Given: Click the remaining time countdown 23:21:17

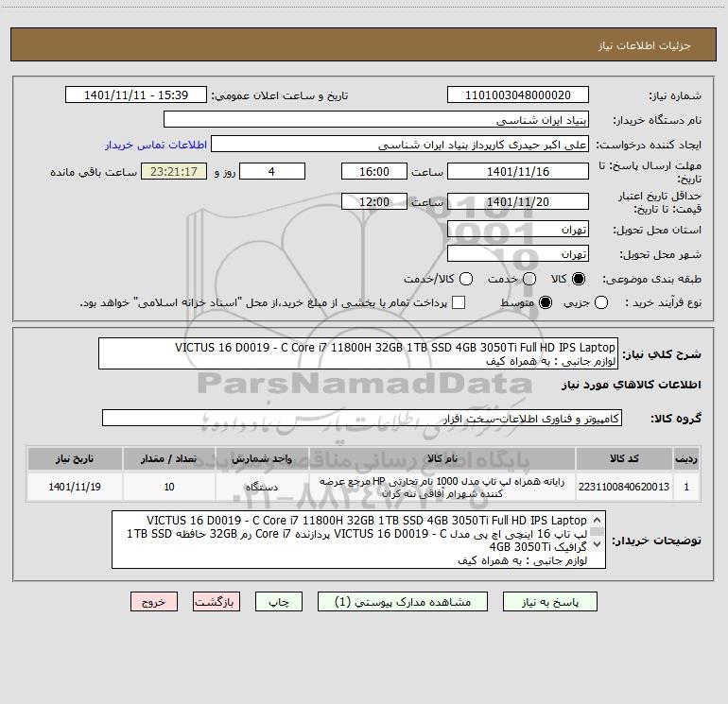Looking at the screenshot, I should coord(174,171).
